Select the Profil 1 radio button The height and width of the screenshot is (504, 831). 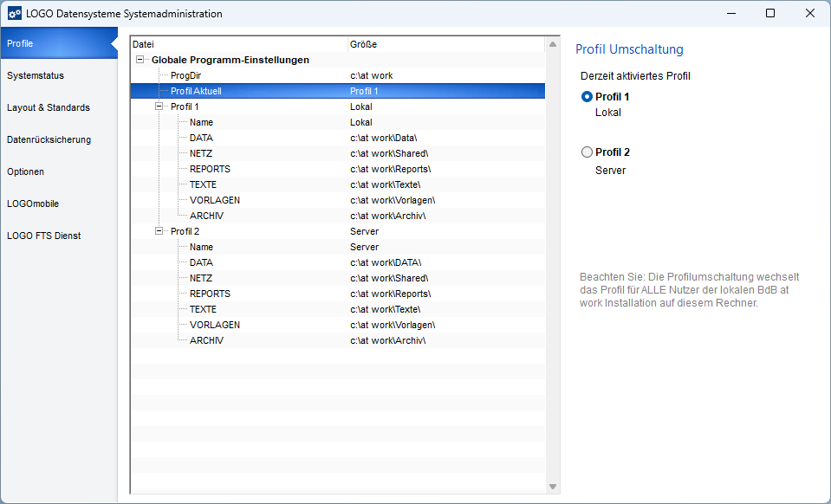[x=587, y=97]
